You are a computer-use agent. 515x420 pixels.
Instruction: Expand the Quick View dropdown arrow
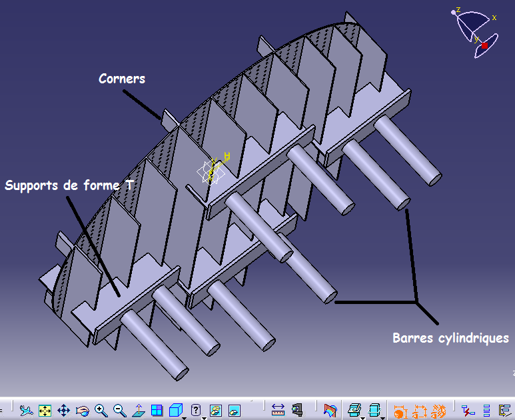click(x=185, y=418)
